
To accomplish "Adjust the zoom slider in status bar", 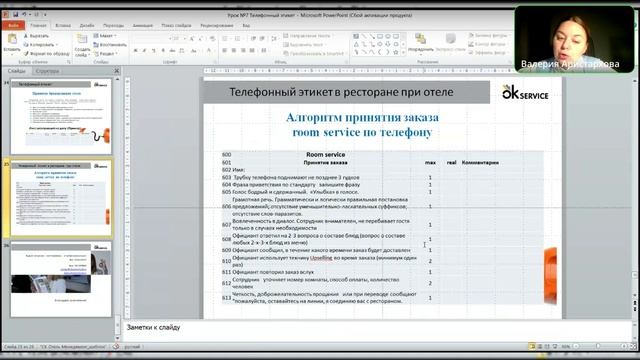I will 598,346.
